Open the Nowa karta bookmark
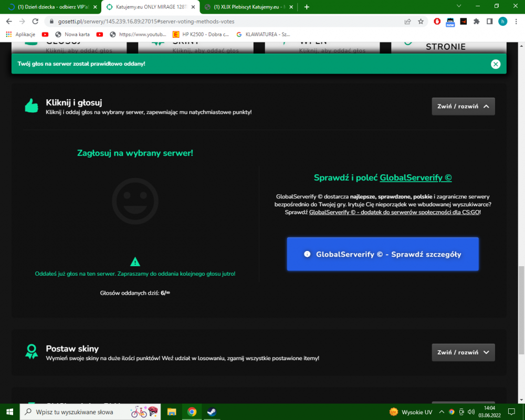 coord(72,35)
